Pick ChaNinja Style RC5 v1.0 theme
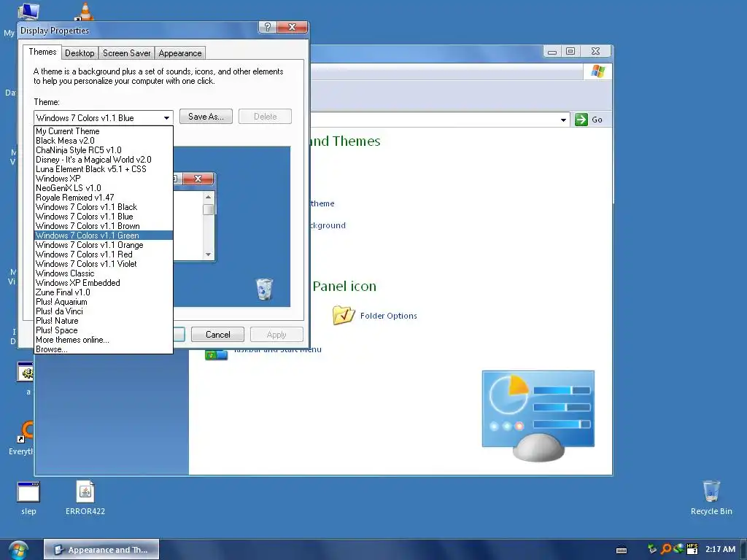Screen dimensions: 747x560 [x=104, y=150]
